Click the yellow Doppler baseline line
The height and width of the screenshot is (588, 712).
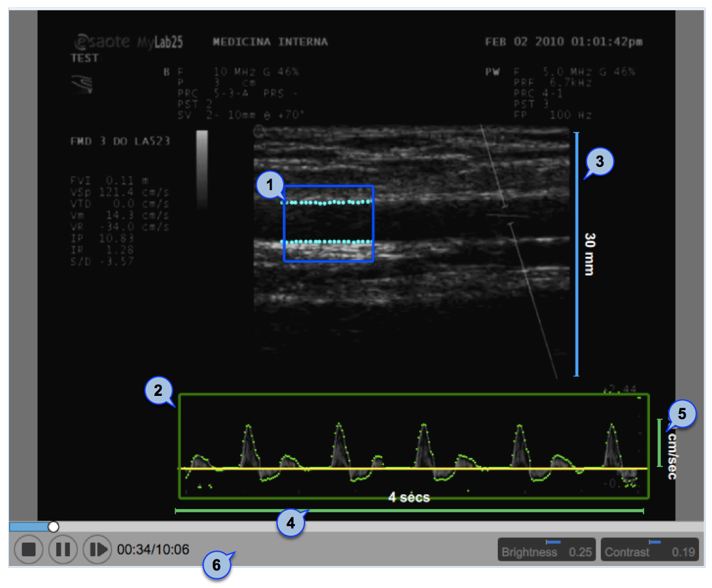tap(413, 468)
